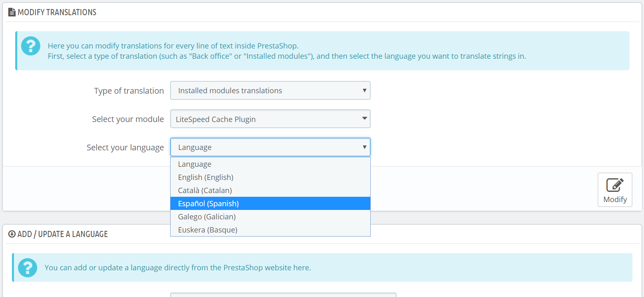The height and width of the screenshot is (297, 644).
Task: Click the download icon beside Add / Update a Language
Action: click(x=12, y=234)
